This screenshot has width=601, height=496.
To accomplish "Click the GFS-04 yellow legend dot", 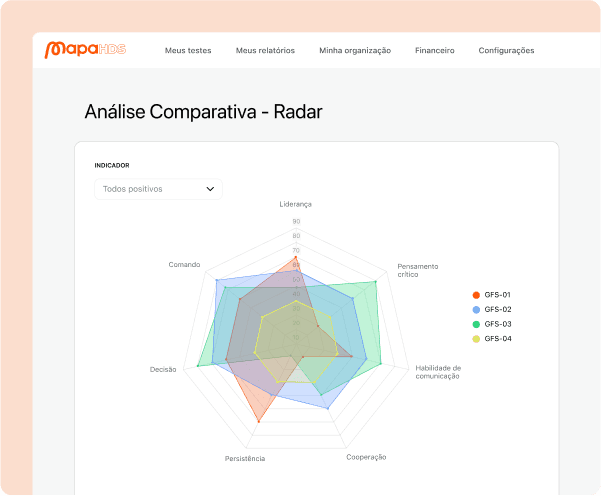I will coord(476,339).
